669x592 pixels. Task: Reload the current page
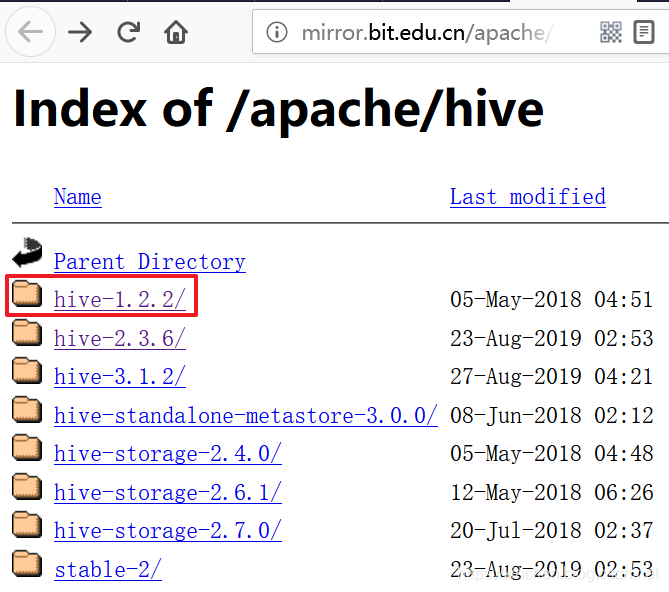click(128, 32)
